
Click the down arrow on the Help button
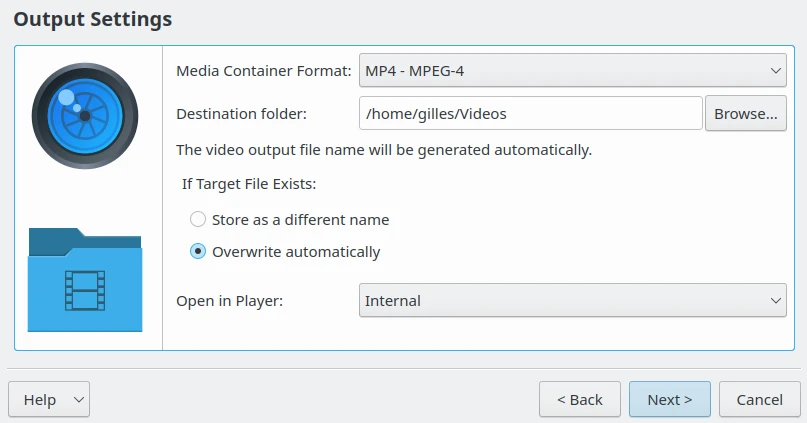click(79, 400)
